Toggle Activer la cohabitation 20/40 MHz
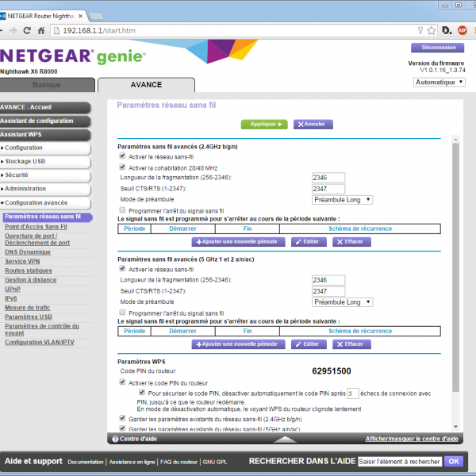Image resolution: width=476 pixels, height=476 pixels. pyautogui.click(x=122, y=167)
